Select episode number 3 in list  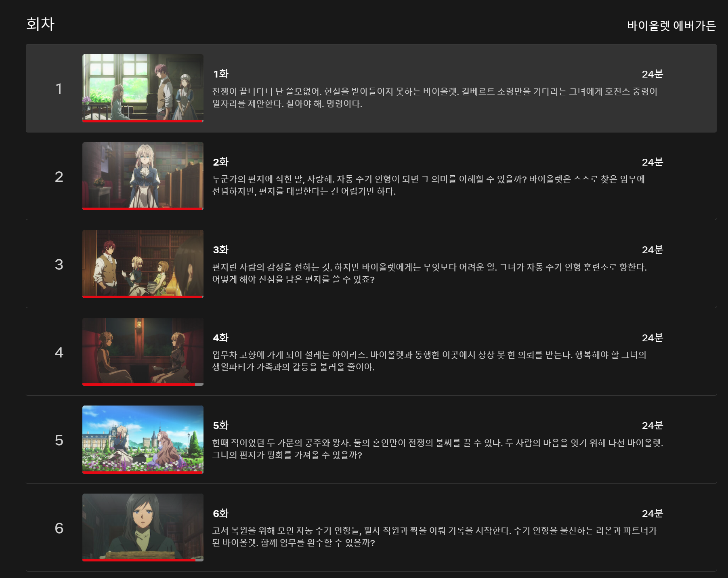click(59, 264)
